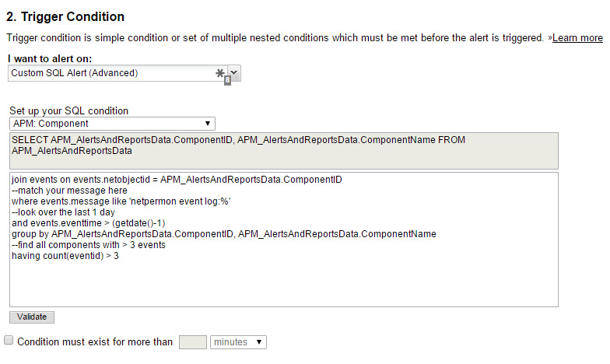This screenshot has width=610, height=364.
Task: Click the 'and events.eventtime' line
Action: point(89,223)
